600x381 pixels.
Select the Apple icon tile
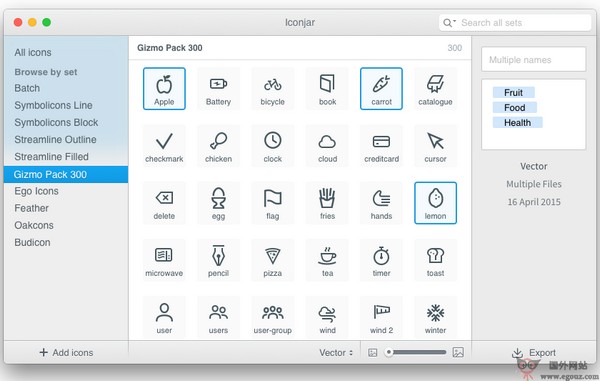pos(164,89)
